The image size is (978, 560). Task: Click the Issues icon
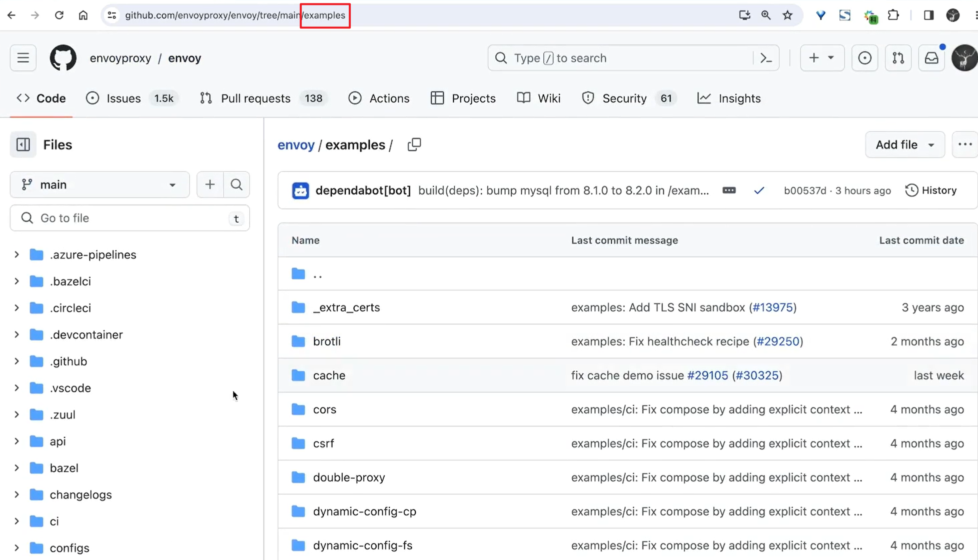coord(93,98)
